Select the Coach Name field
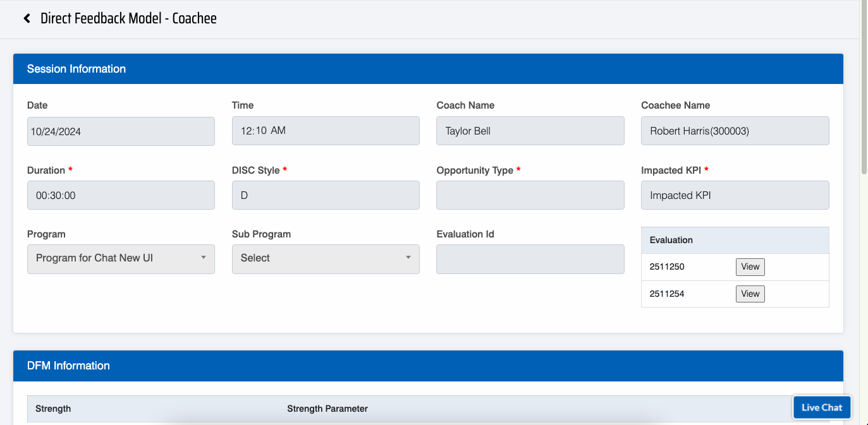This screenshot has height=425, width=868. click(530, 131)
